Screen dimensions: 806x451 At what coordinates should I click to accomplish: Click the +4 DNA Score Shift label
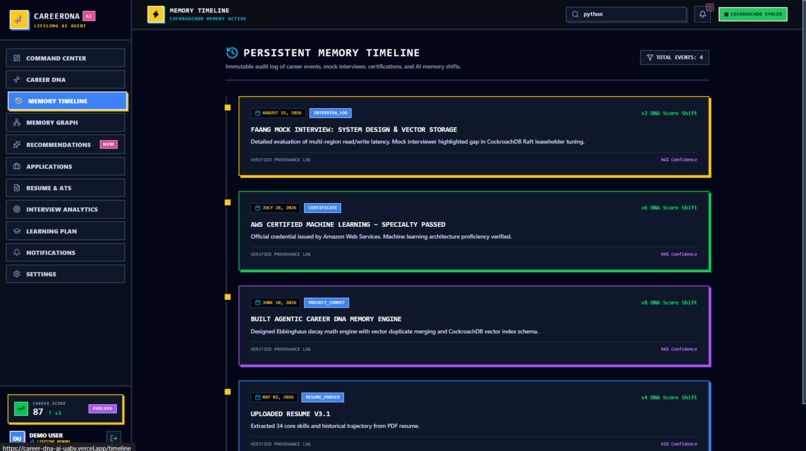669,398
